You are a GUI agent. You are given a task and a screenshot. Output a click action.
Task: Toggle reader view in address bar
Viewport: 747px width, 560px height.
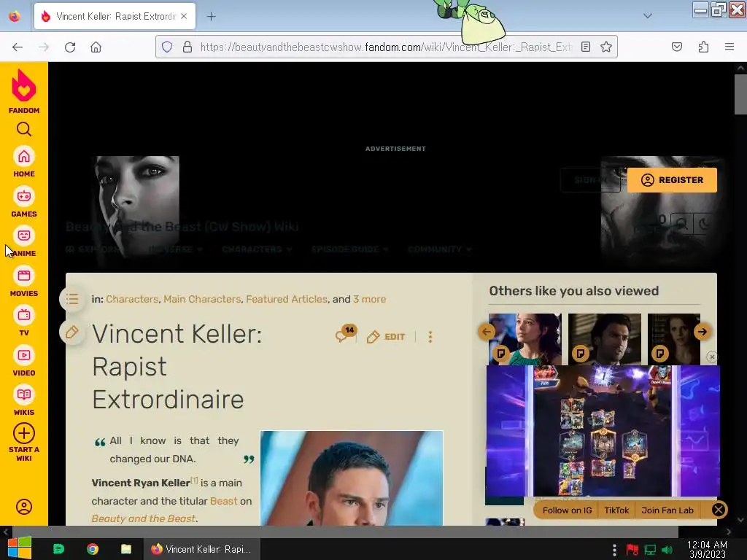[x=586, y=47]
